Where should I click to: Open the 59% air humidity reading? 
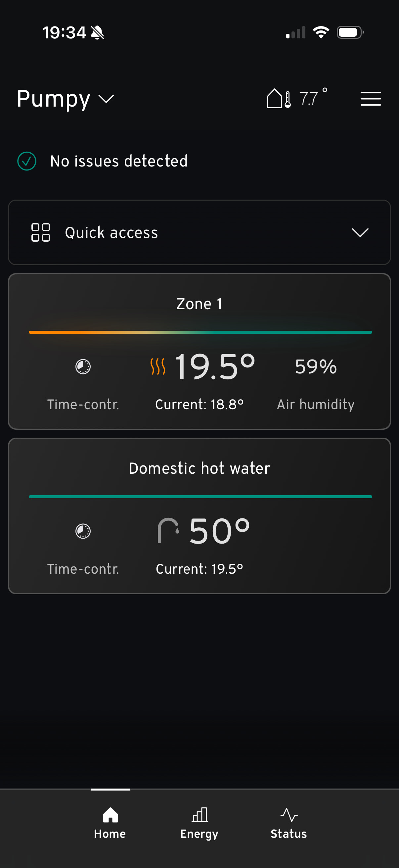(316, 366)
